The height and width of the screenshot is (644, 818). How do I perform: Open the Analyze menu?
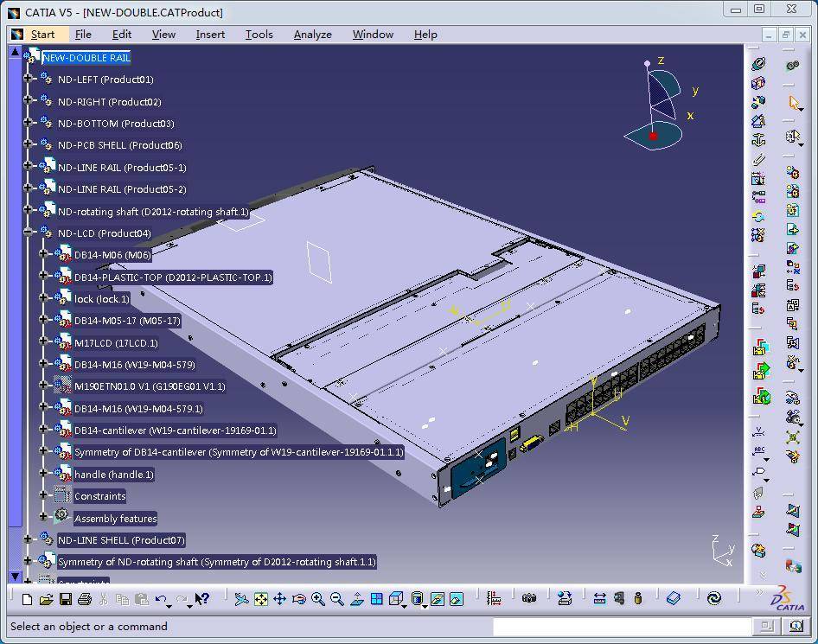tap(312, 35)
